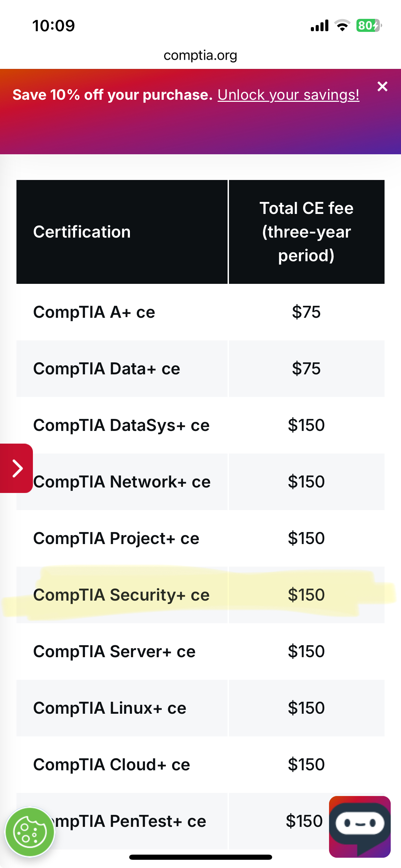The width and height of the screenshot is (401, 868).
Task: Select the Certification column header
Action: (82, 232)
